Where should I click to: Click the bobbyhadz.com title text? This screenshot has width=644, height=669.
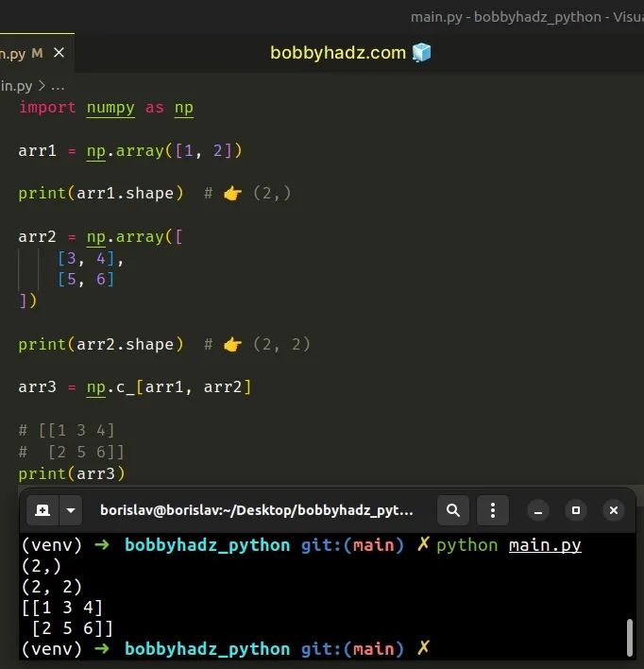[338, 53]
